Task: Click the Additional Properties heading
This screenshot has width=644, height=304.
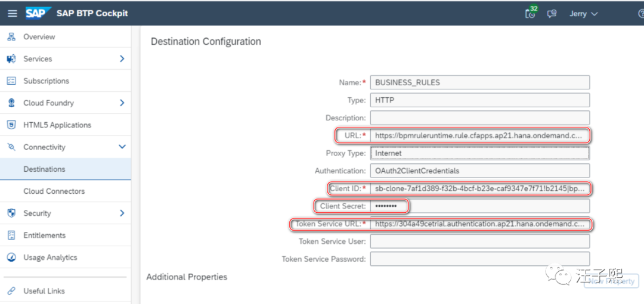Action: tap(187, 277)
